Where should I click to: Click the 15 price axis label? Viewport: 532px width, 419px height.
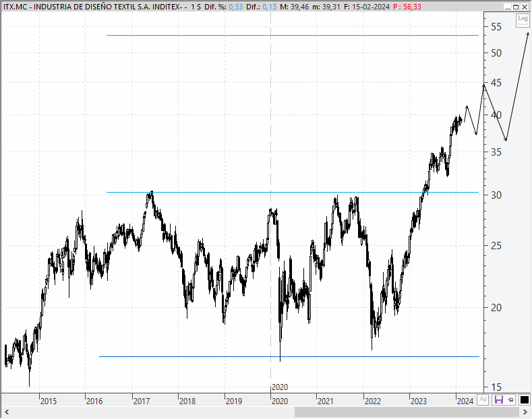(x=496, y=387)
